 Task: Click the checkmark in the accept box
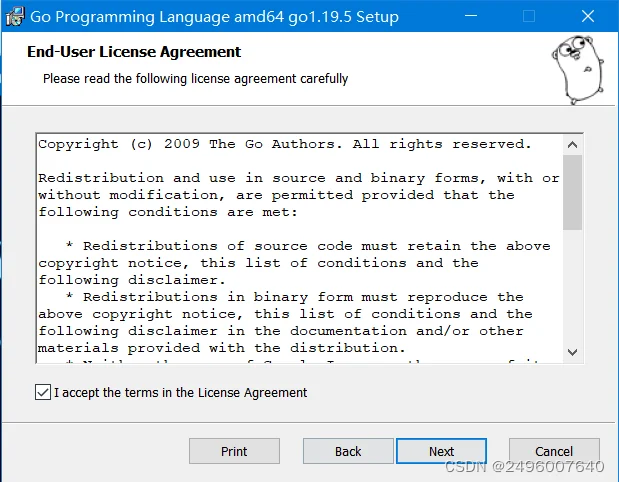click(x=43, y=392)
